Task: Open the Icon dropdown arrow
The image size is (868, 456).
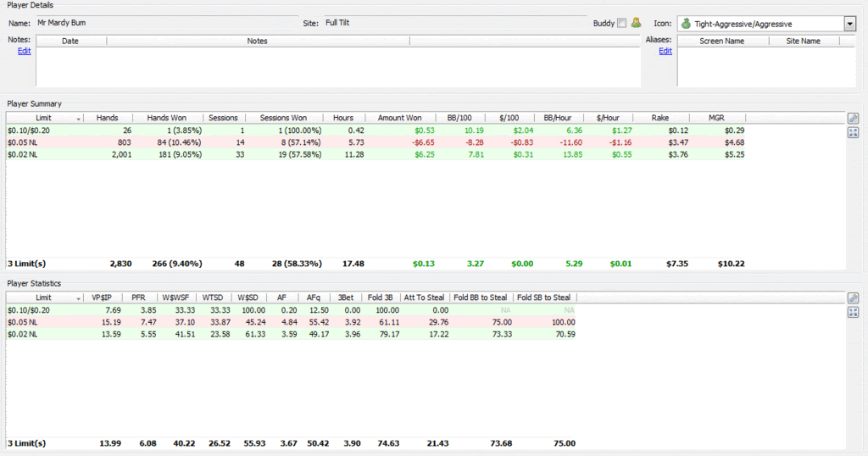Action: (x=849, y=24)
